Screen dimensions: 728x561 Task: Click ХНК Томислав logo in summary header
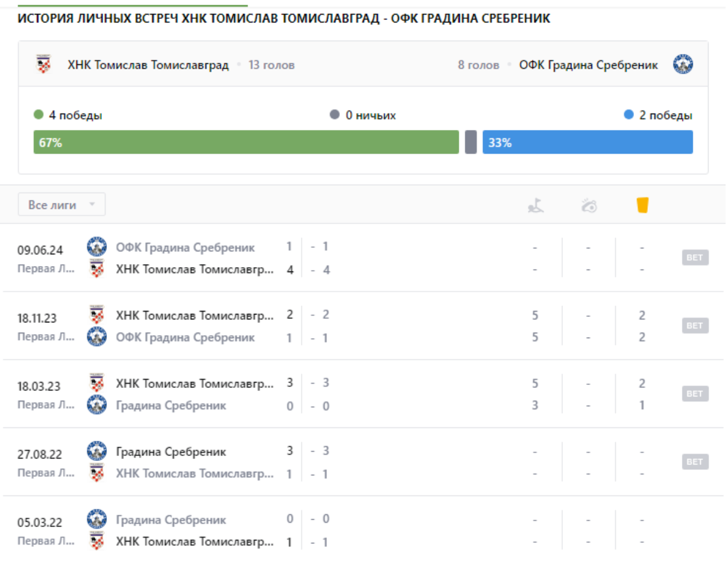click(44, 64)
